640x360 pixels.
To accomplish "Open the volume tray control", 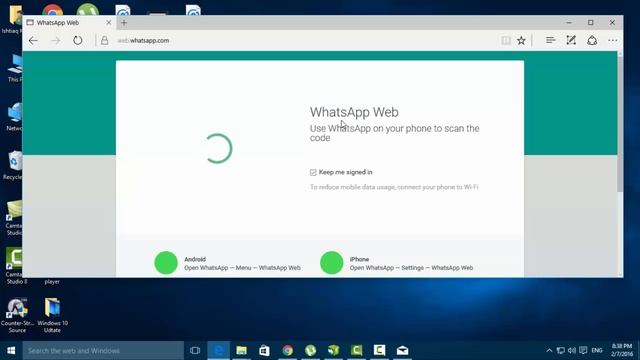I will coord(572,351).
